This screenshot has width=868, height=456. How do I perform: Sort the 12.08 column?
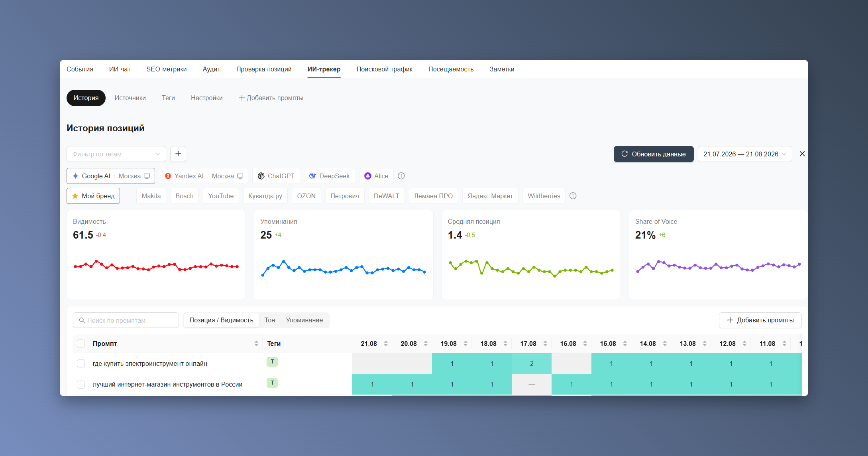(744, 343)
